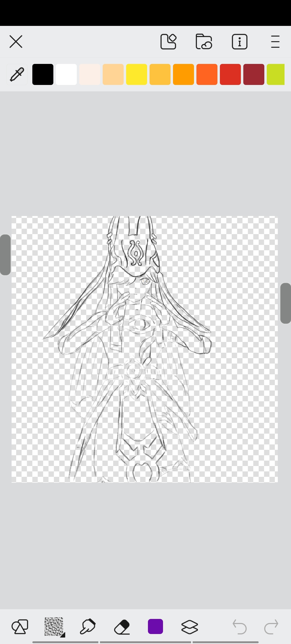
Task: Pick the orange color swatch
Action: [x=183, y=74]
